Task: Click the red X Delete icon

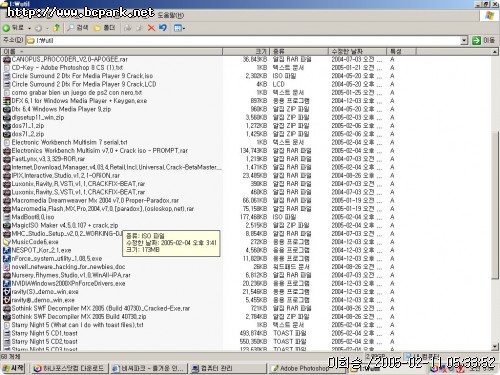Action: click(151, 28)
